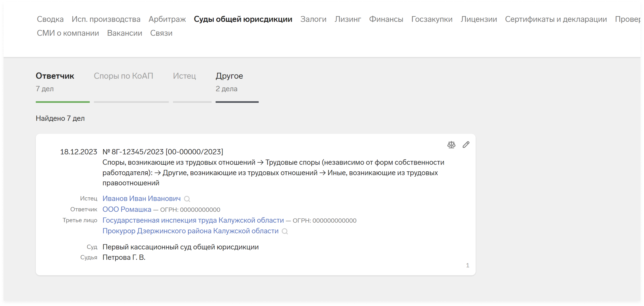
Task: Click the Найдено 7 дел text
Action: [x=60, y=118]
